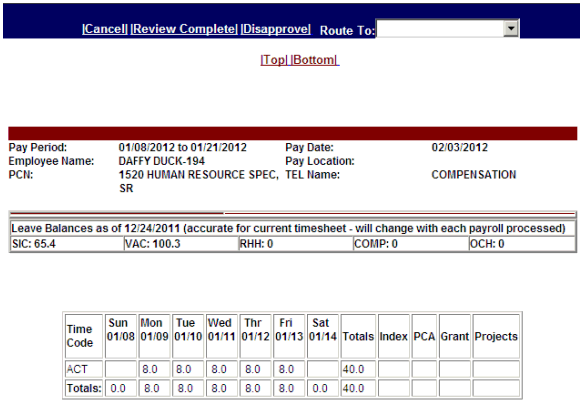Click the empty Projects cell in ACT row
This screenshot has width=582, height=402.
click(496, 369)
